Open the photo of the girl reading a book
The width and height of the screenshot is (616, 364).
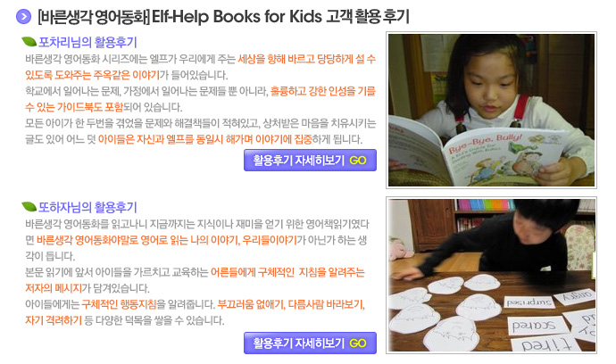pos(492,110)
